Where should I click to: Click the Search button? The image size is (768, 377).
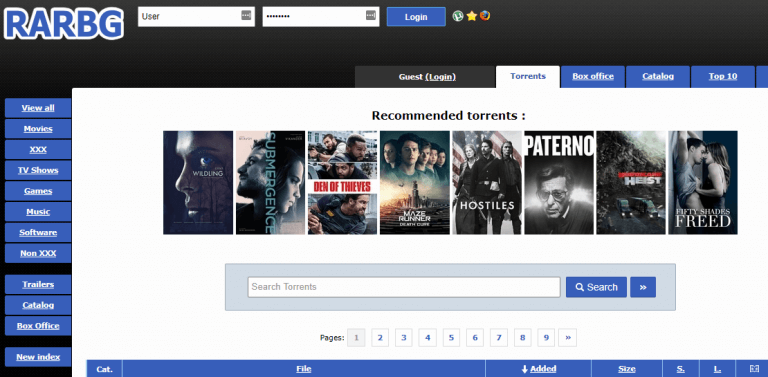[596, 287]
